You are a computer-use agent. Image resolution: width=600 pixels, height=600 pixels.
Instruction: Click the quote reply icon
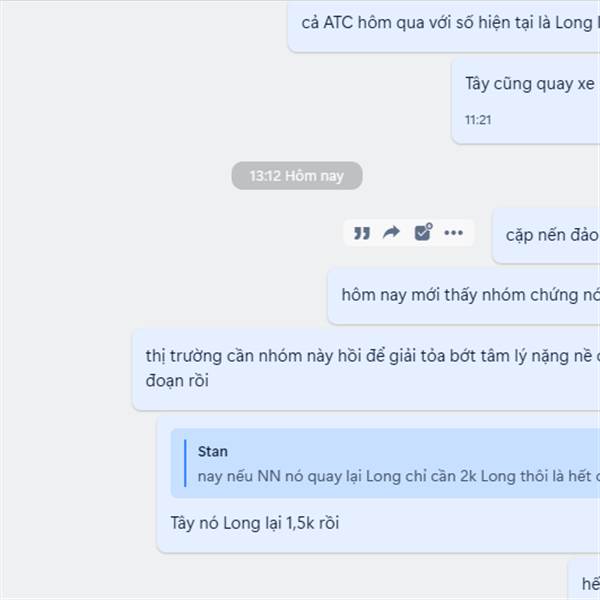tap(362, 233)
